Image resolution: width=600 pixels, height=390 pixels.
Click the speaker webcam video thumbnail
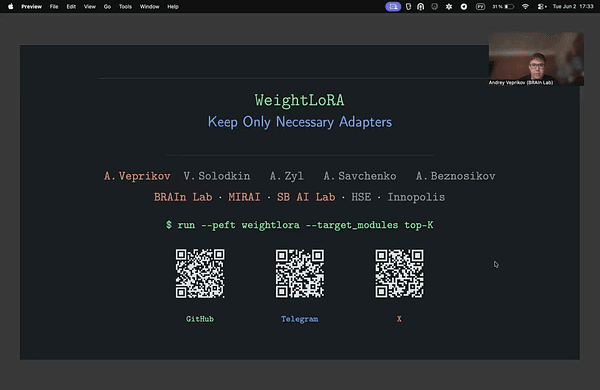point(536,59)
